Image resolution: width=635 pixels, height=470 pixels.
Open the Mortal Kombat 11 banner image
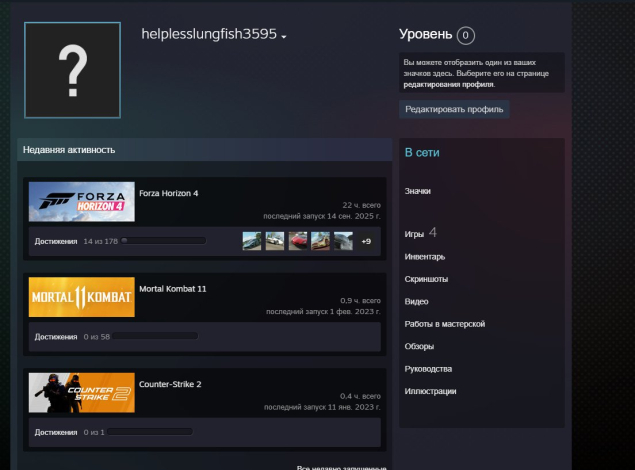click(81, 297)
